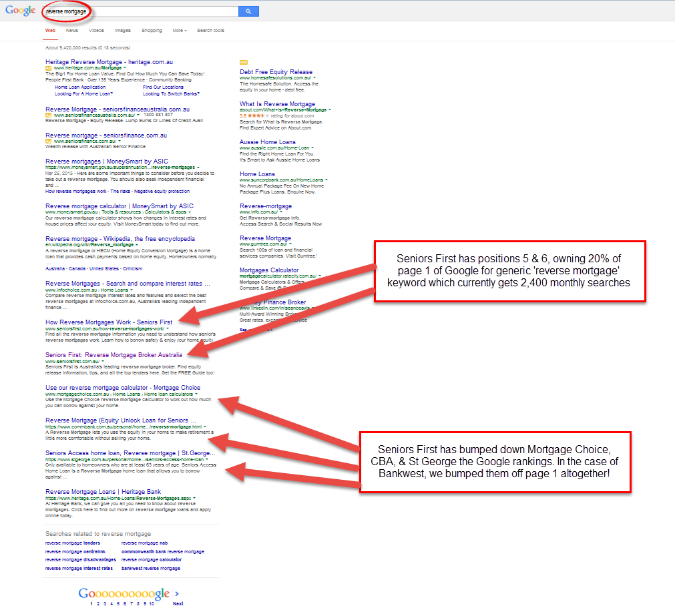Expand dropdown arrow beside www.suncorpbank.com.au/HomeLoans
Image resolution: width=675 pixels, height=616 pixels.
326,180
